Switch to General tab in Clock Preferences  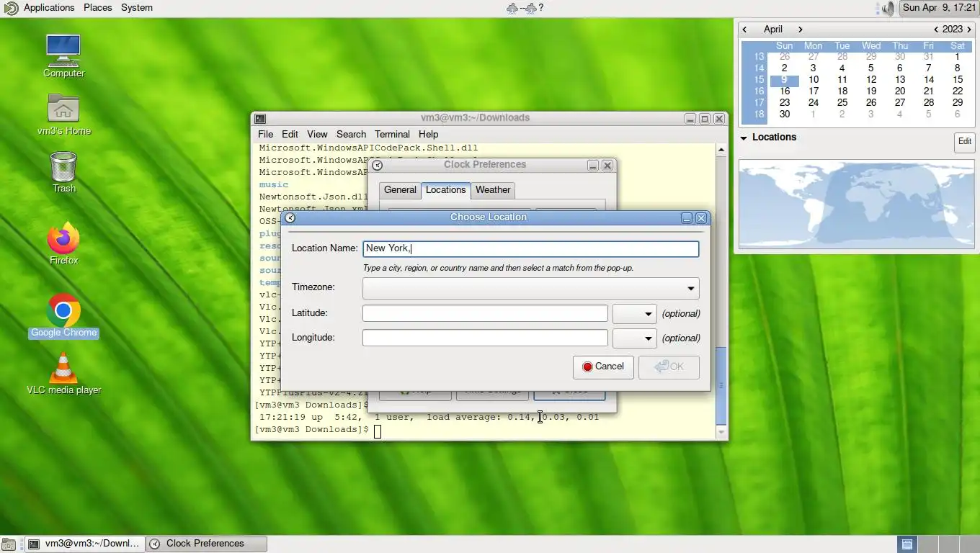tap(400, 190)
